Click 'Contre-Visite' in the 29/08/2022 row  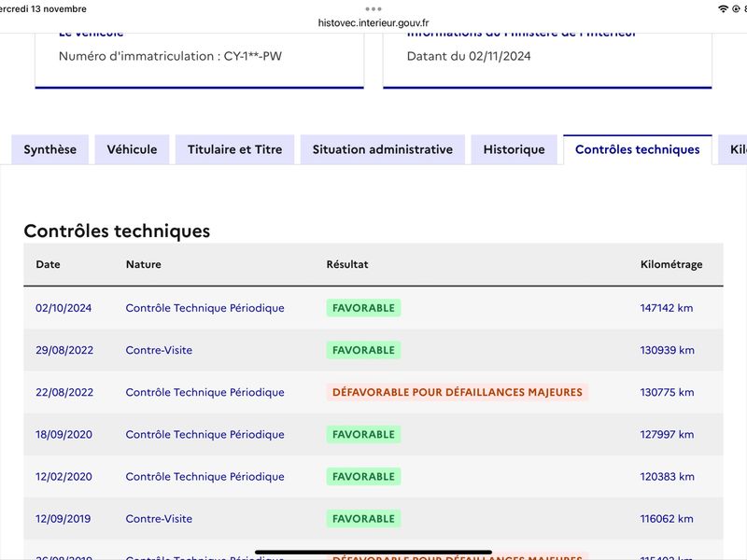pyautogui.click(x=159, y=350)
